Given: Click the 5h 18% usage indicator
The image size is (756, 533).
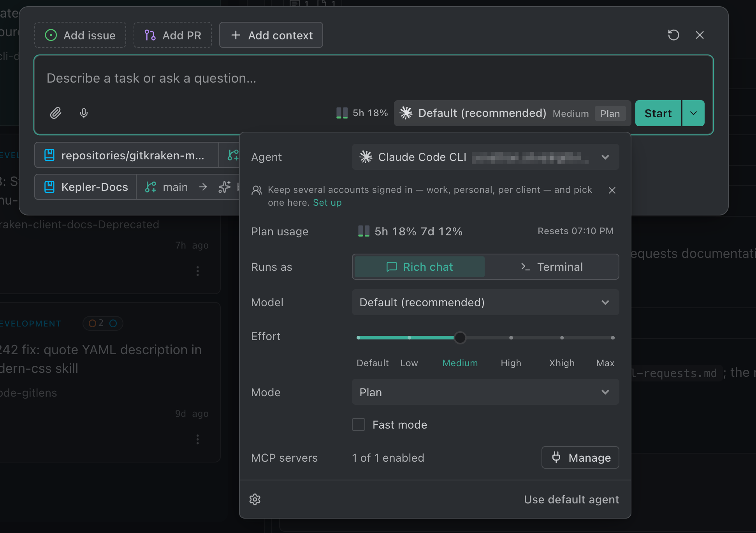Looking at the screenshot, I should coord(362,113).
